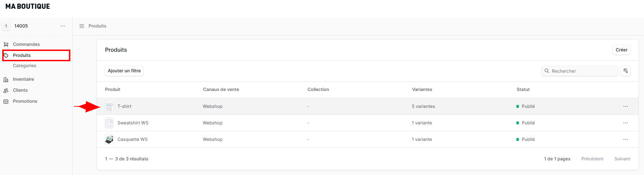Focus the Rechercher search field

click(x=580, y=71)
